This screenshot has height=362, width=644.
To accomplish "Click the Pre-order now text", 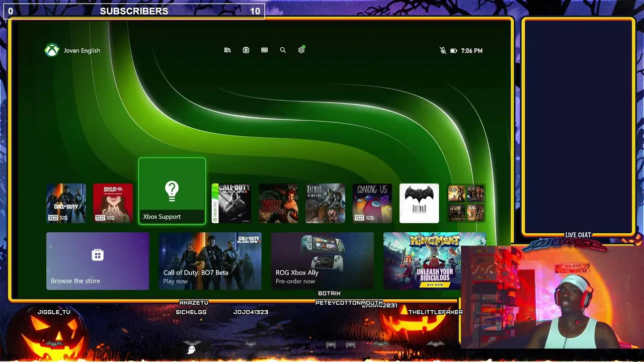I will pos(295,281).
